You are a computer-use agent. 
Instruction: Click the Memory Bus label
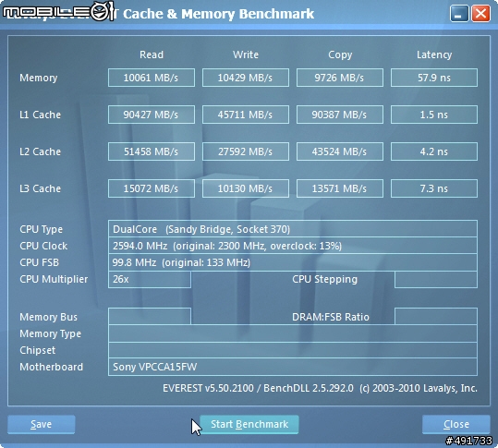tap(48, 317)
